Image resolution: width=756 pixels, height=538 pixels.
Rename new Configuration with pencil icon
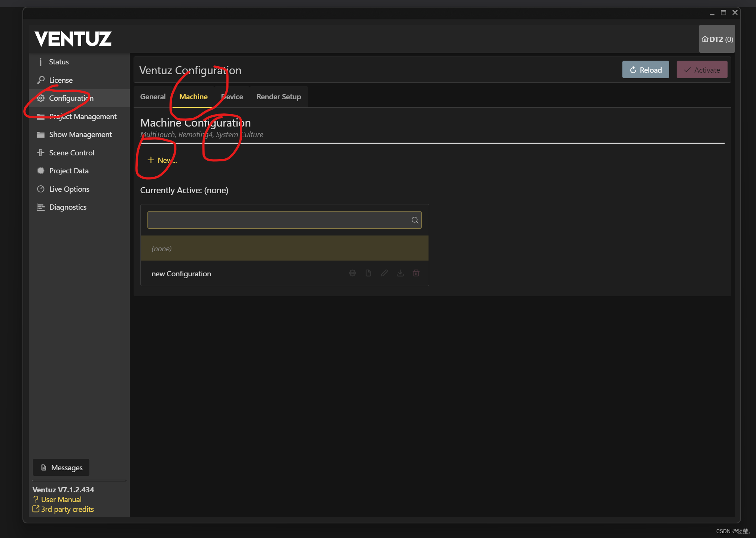coord(384,273)
